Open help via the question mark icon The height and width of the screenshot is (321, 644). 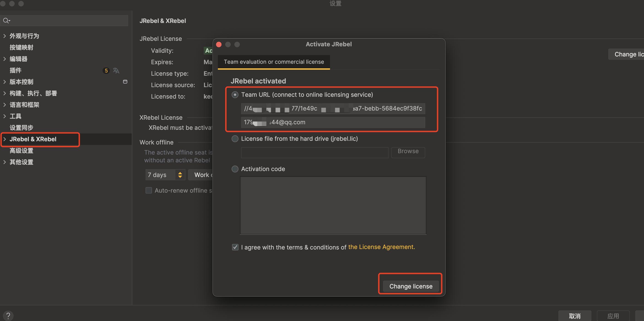(8, 315)
